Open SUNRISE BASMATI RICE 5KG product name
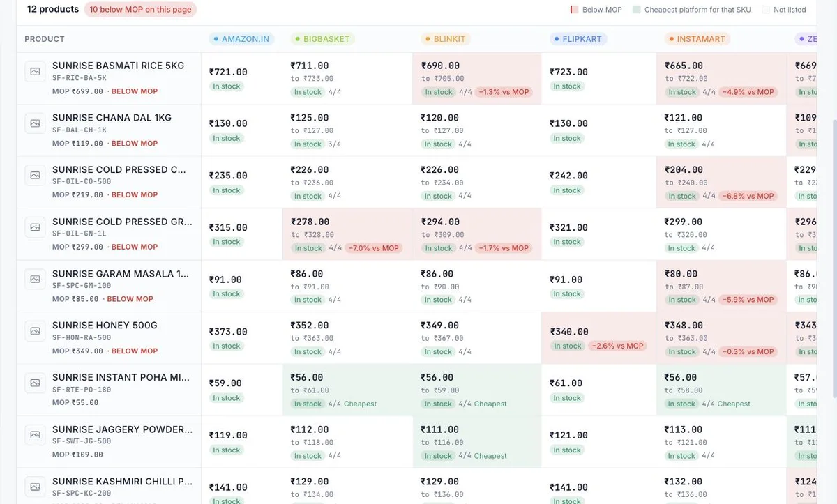Image resolution: width=837 pixels, height=504 pixels. 119,66
